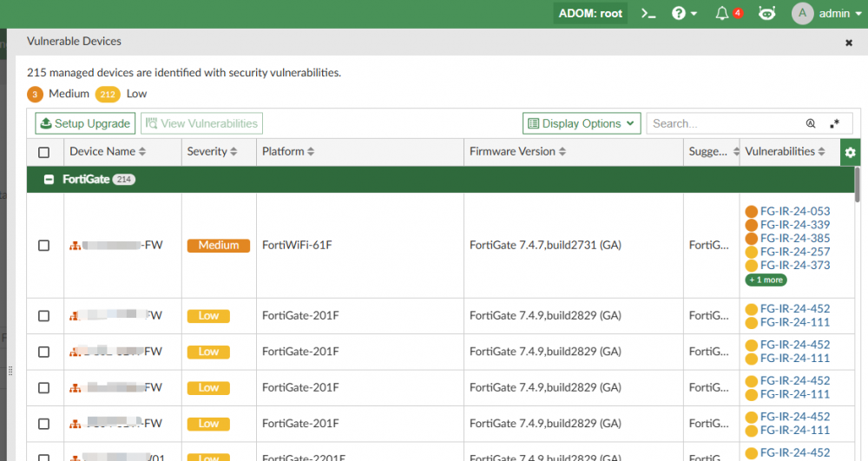Image resolution: width=868 pixels, height=461 pixels.
Task: Click the Display Options list icon
Action: pos(533,123)
